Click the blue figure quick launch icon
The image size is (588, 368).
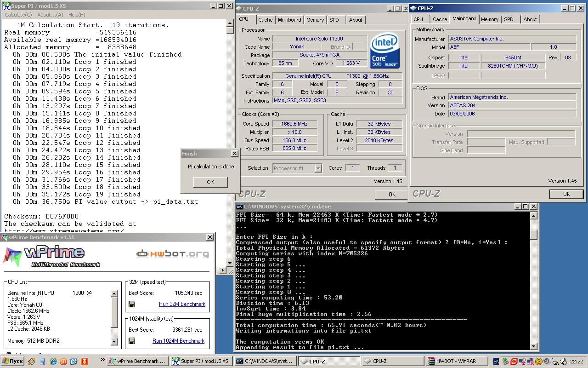pyautogui.click(x=42, y=362)
